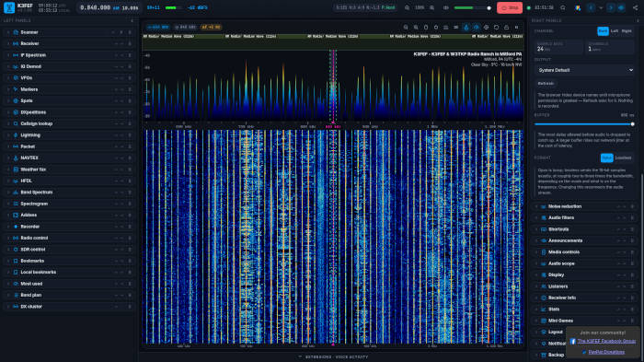Click the Audio filters panel icon
This screenshot has height=362, width=644.
pyautogui.click(x=544, y=218)
